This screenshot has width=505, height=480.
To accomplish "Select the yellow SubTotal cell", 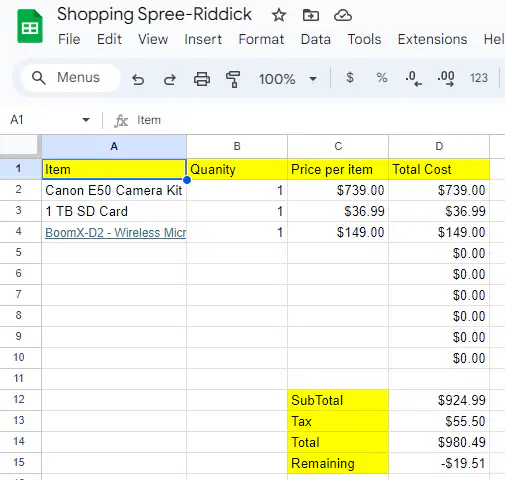I will 338,400.
